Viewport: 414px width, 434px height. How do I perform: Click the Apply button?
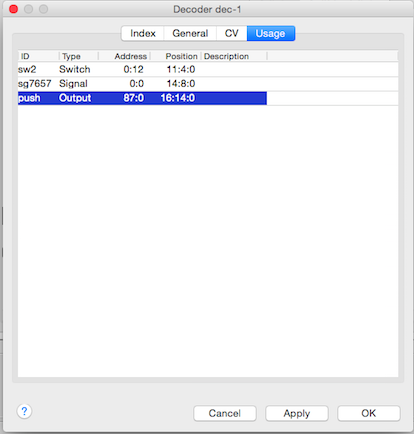click(297, 413)
